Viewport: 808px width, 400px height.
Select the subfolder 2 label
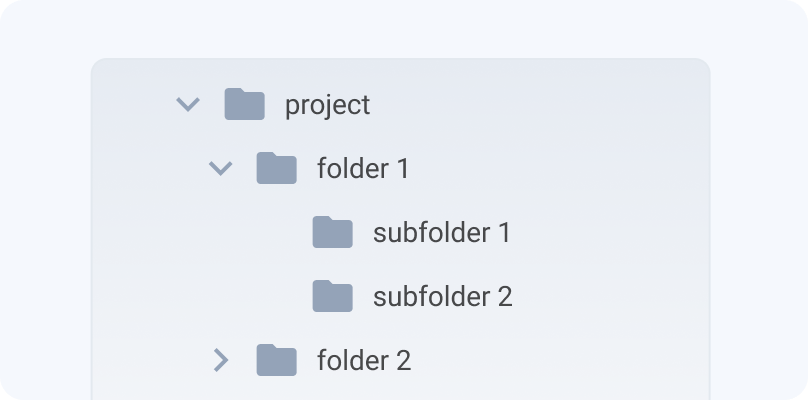click(x=443, y=296)
